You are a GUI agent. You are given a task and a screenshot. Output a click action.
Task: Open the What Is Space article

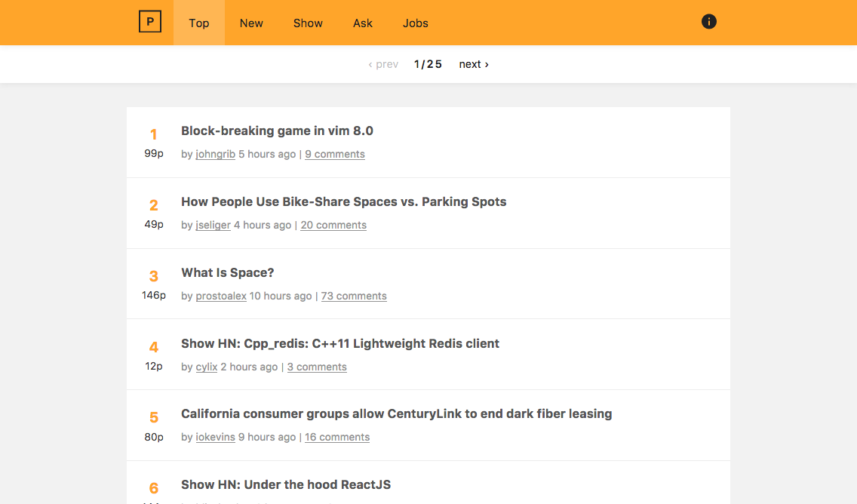227,272
